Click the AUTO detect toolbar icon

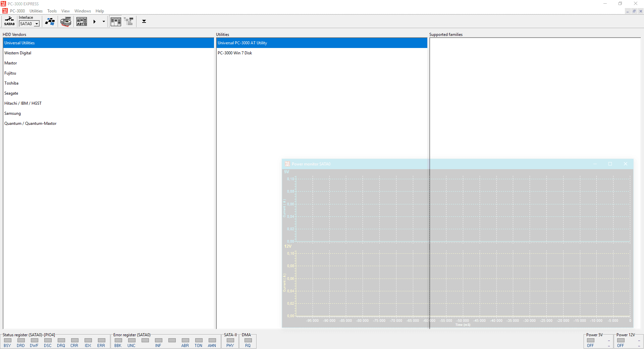click(82, 21)
